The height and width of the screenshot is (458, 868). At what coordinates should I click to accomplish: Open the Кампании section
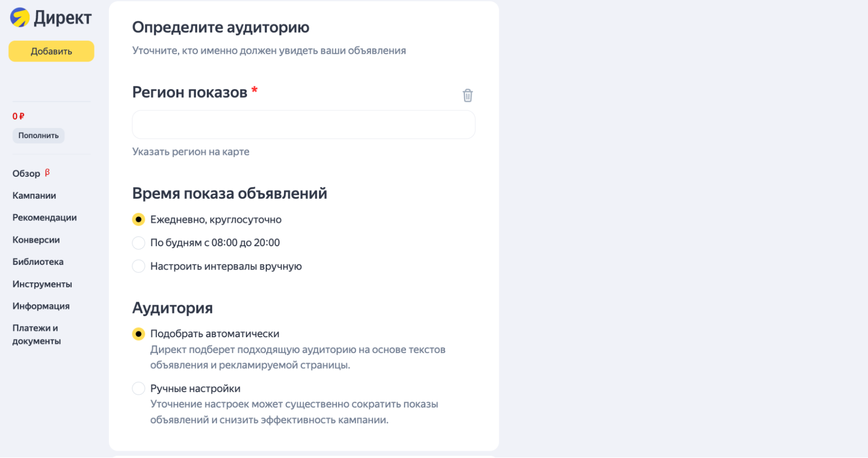pos(34,195)
